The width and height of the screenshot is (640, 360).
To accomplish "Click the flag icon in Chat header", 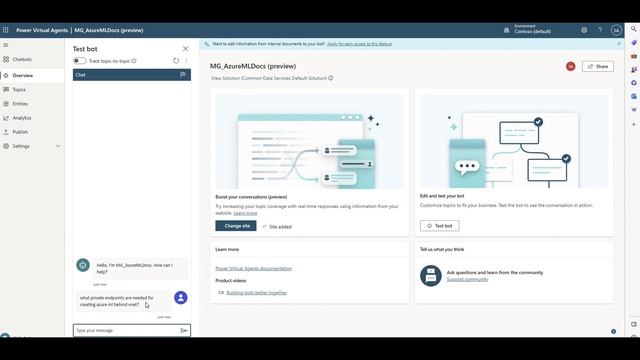I will click(182, 75).
